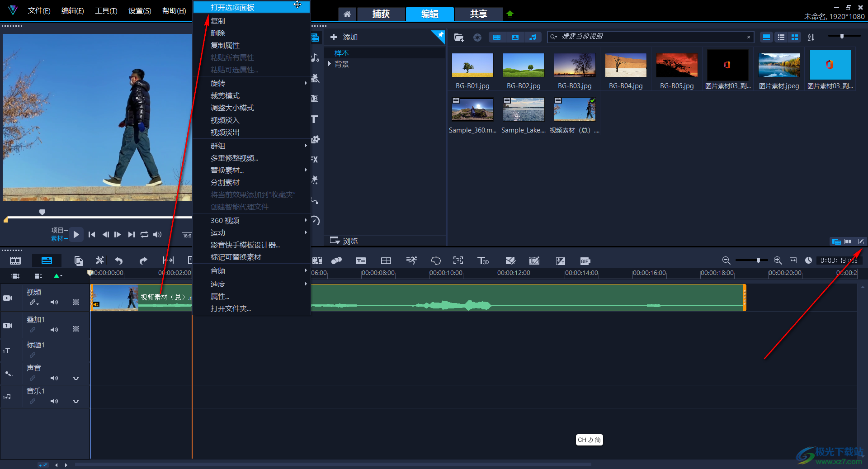868x469 pixels.
Task: Select timeline view icon
Action: (47, 261)
